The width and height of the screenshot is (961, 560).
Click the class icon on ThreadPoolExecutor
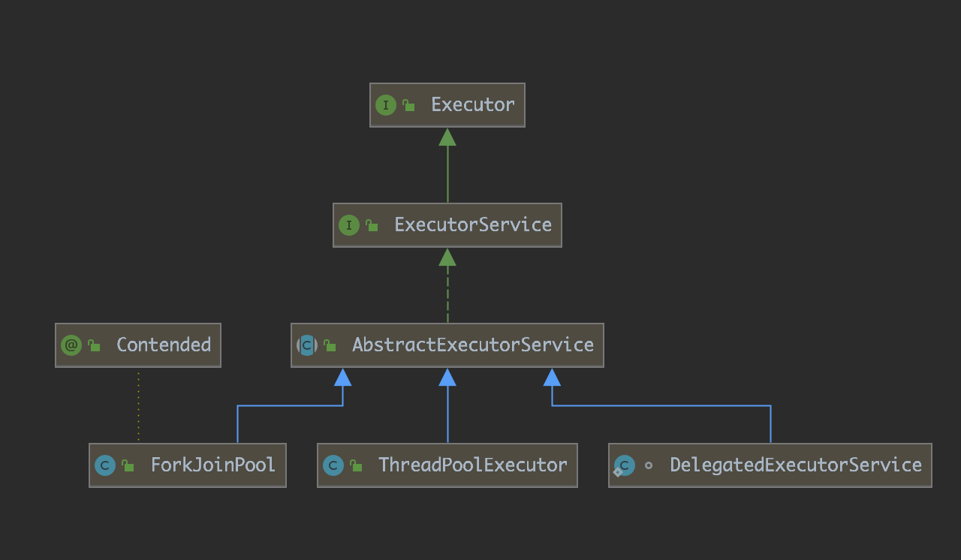[333, 465]
